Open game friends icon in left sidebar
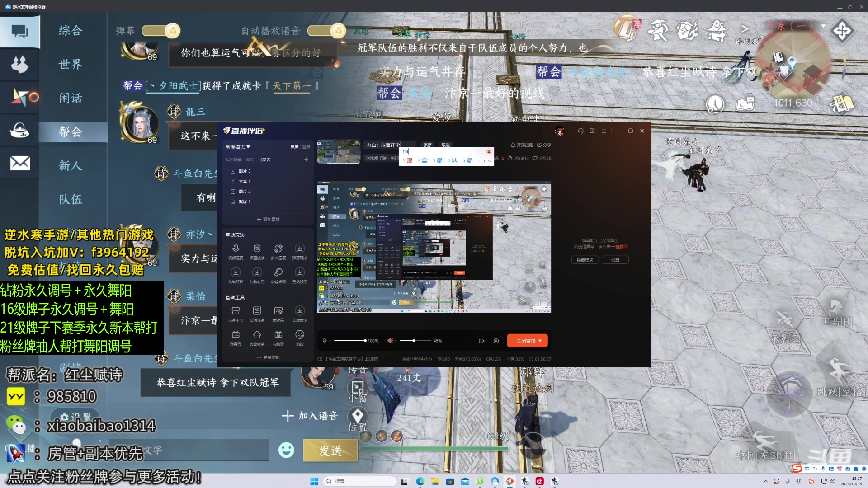 coord(20,64)
